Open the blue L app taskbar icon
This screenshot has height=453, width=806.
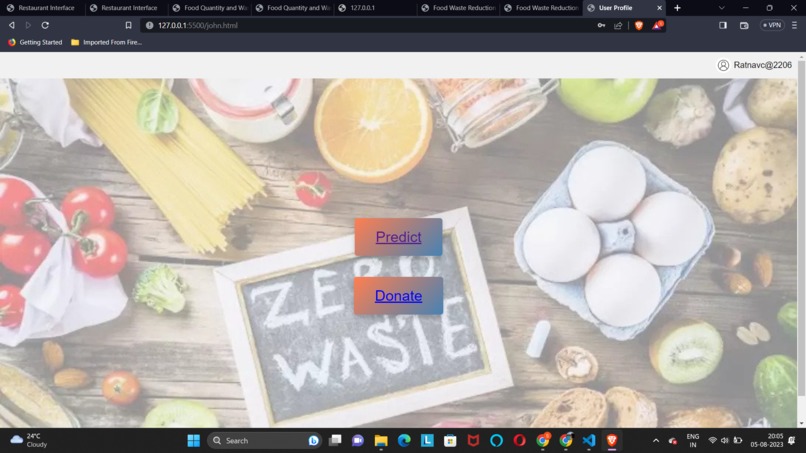[x=427, y=441]
